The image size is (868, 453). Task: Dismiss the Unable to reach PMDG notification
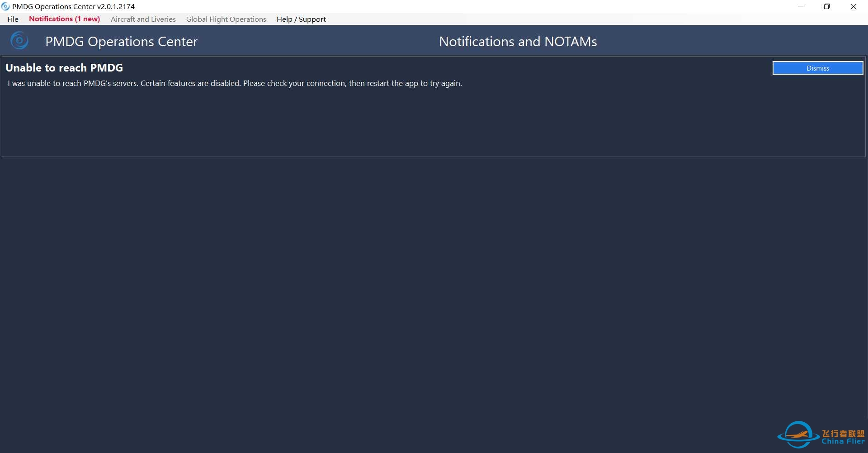(x=817, y=68)
